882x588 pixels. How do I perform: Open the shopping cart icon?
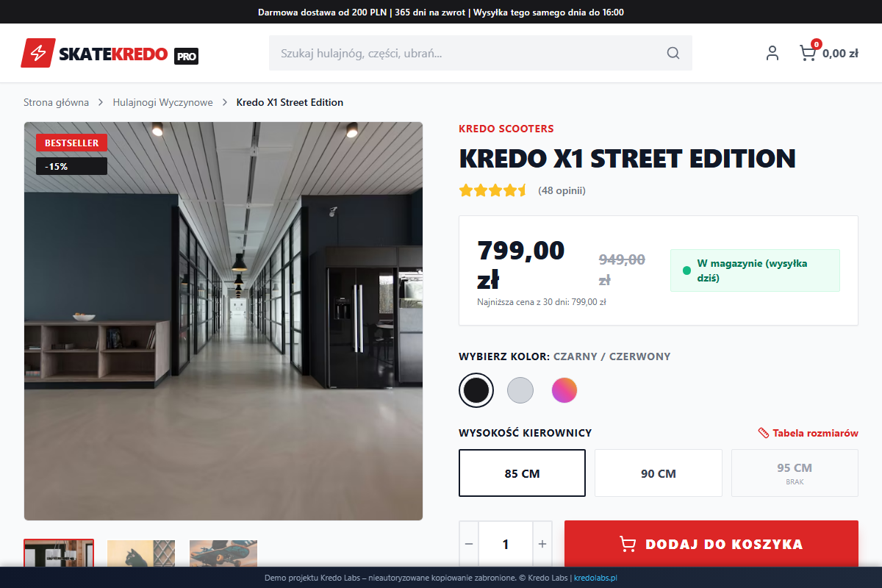pyautogui.click(x=807, y=53)
